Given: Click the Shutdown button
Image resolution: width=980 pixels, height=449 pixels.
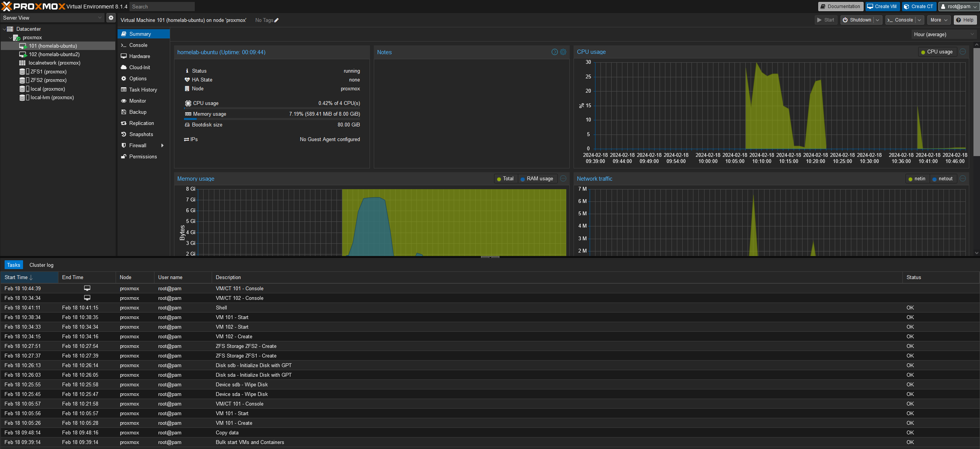Looking at the screenshot, I should pos(857,20).
